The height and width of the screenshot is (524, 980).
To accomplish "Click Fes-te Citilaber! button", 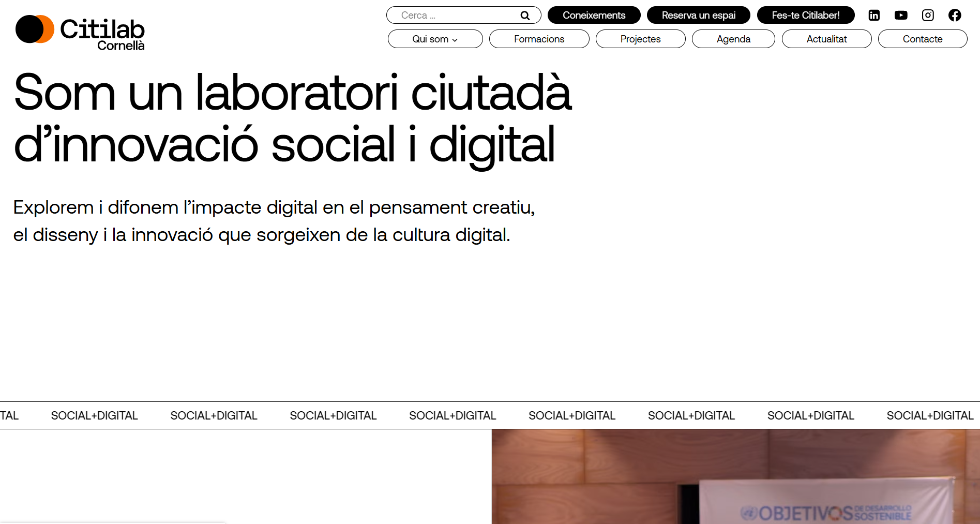I will 806,15.
